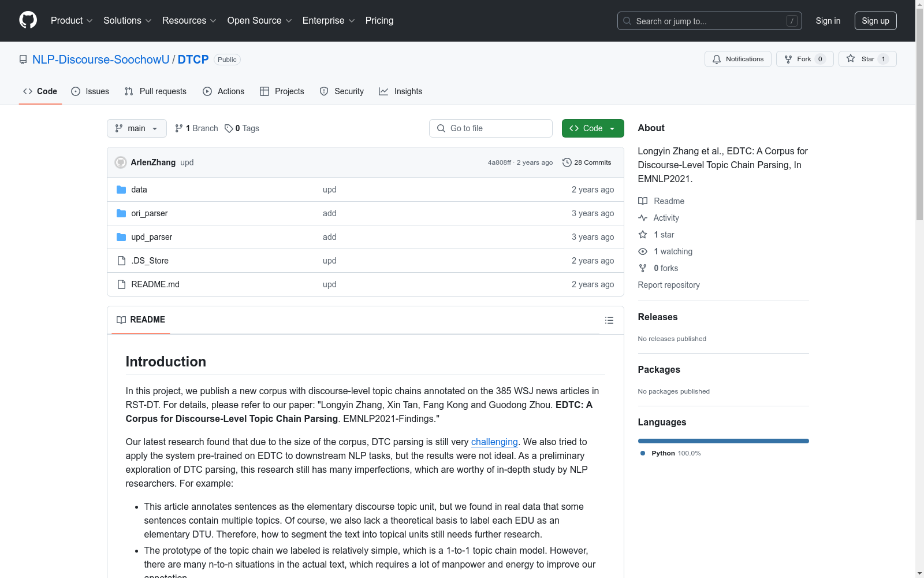View the 0 Tags list
The width and height of the screenshot is (924, 578).
point(242,128)
